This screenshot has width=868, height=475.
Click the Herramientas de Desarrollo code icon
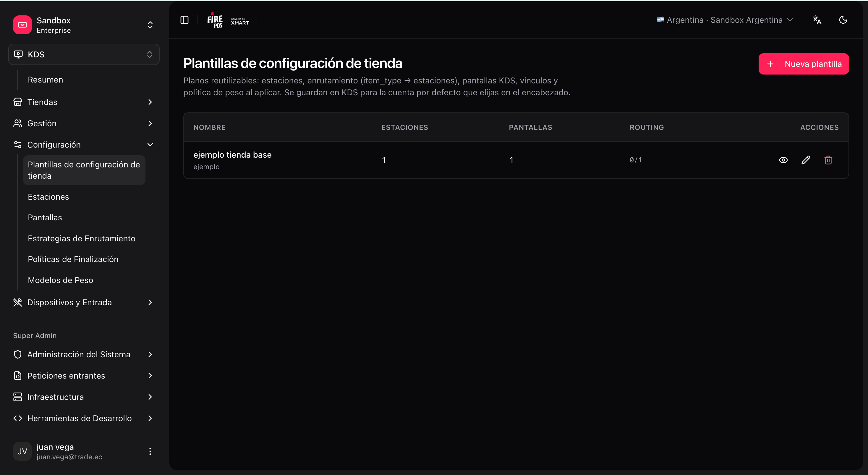click(17, 418)
